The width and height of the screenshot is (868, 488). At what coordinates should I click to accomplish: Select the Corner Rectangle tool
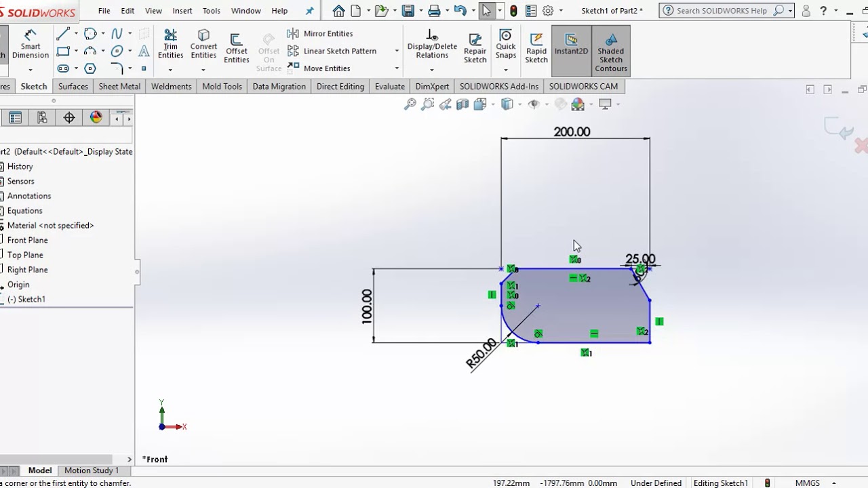[x=63, y=51]
